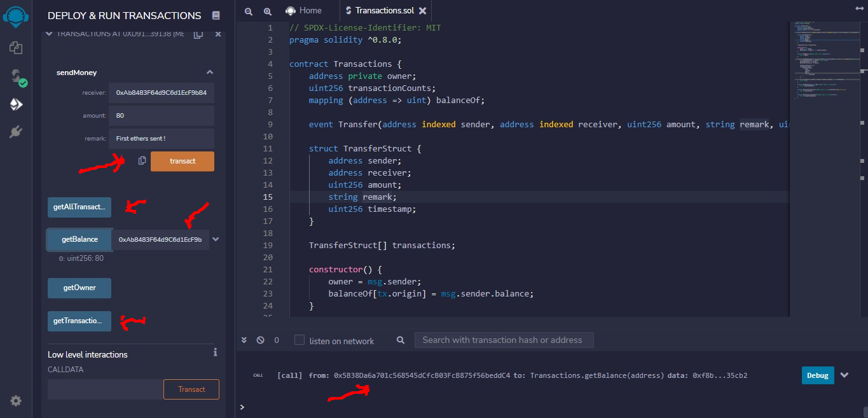Click the zoom in magnifier icon
868x418 pixels.
267,11
